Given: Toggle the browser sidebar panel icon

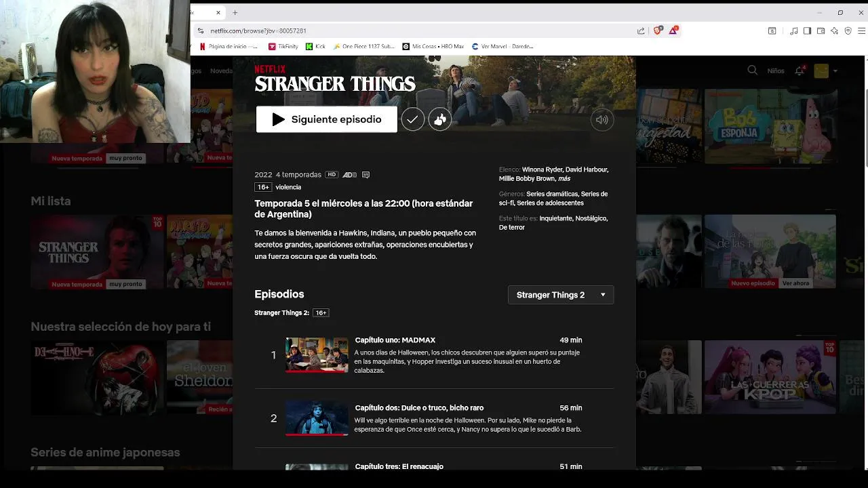Looking at the screenshot, I should coord(807,30).
